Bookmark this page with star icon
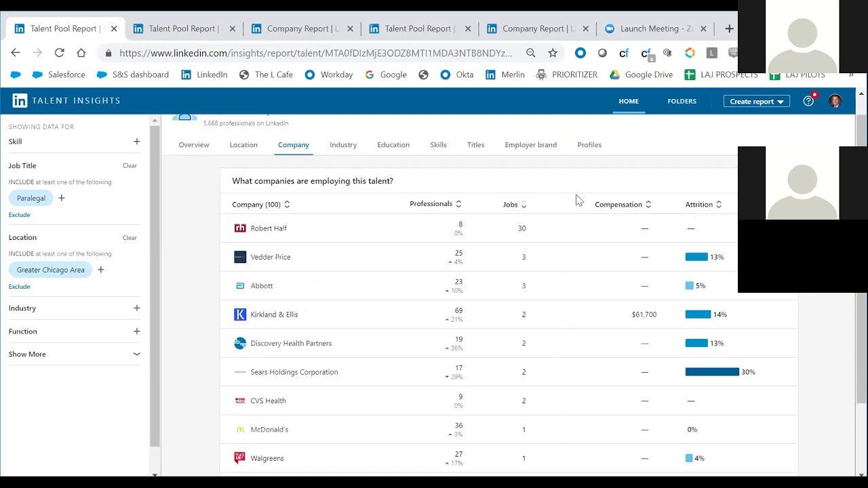Viewport: 868px width, 488px height. (x=553, y=53)
